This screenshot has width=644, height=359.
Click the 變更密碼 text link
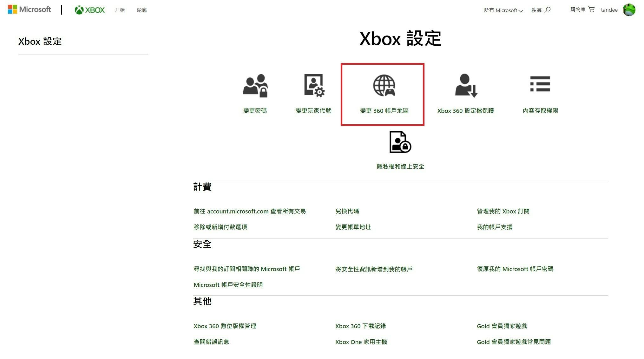point(255,111)
